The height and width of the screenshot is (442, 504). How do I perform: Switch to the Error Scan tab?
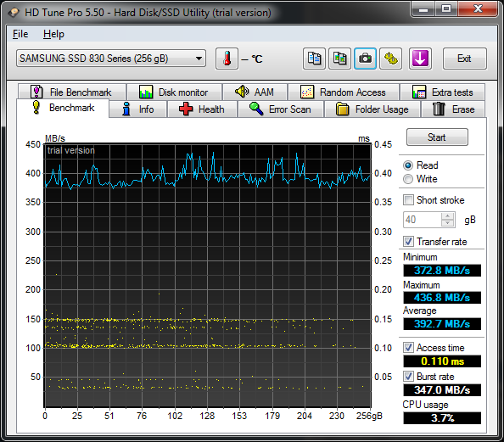tap(281, 109)
